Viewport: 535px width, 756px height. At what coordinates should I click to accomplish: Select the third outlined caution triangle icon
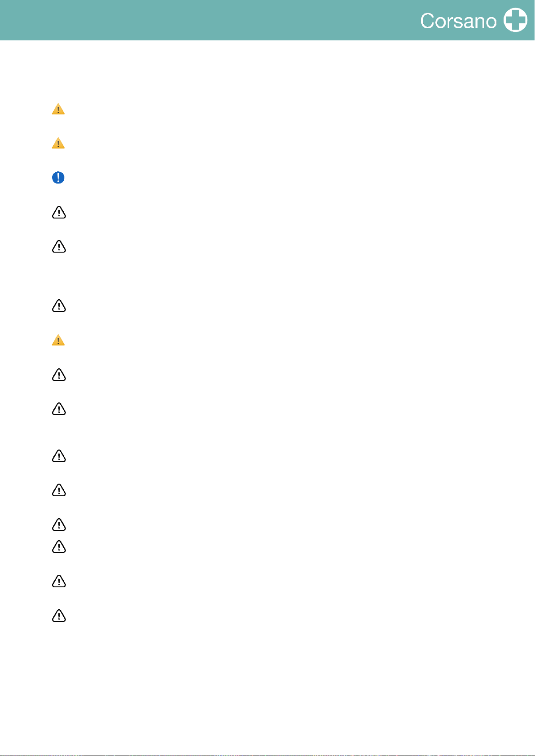click(x=59, y=306)
